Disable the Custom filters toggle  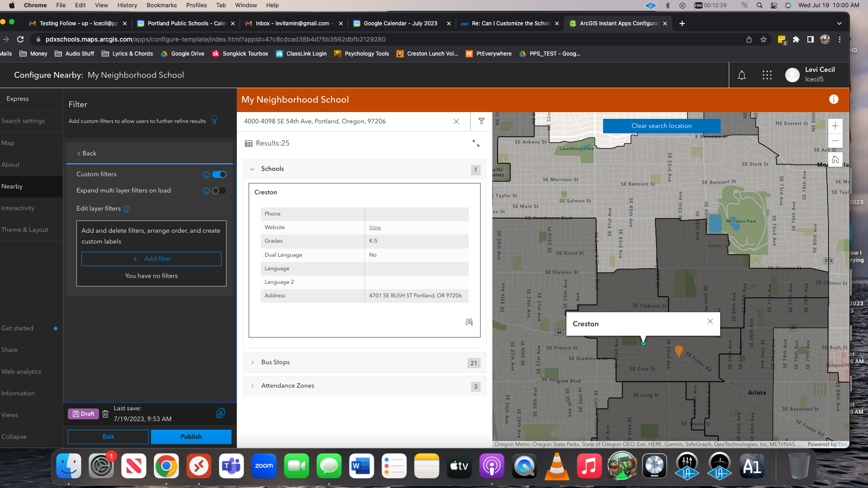[x=219, y=174]
